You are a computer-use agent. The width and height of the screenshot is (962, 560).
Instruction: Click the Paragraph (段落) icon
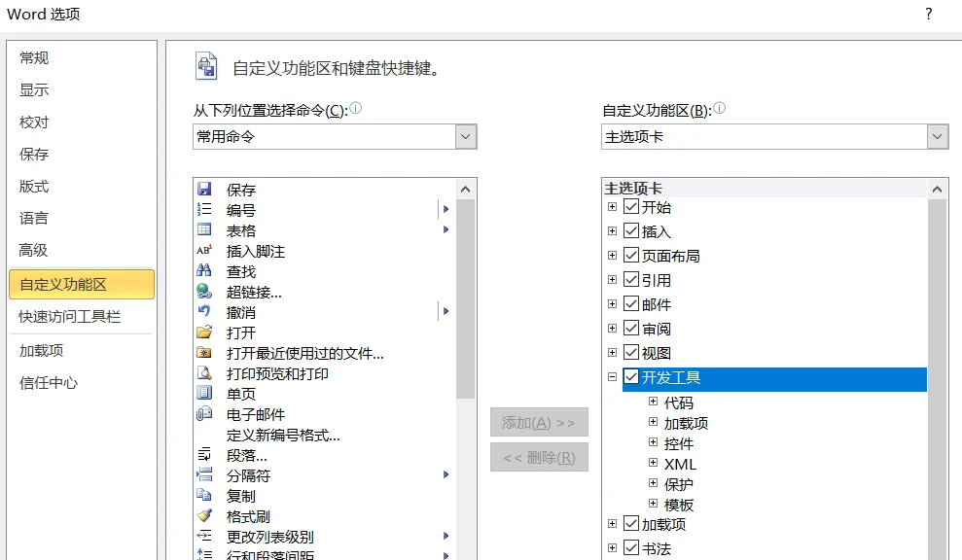[204, 454]
